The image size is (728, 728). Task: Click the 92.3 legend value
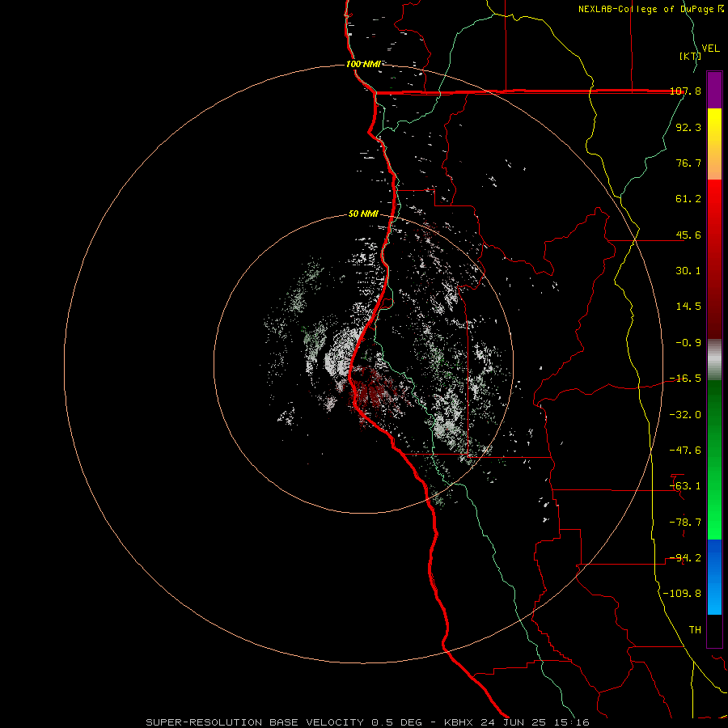(x=688, y=127)
